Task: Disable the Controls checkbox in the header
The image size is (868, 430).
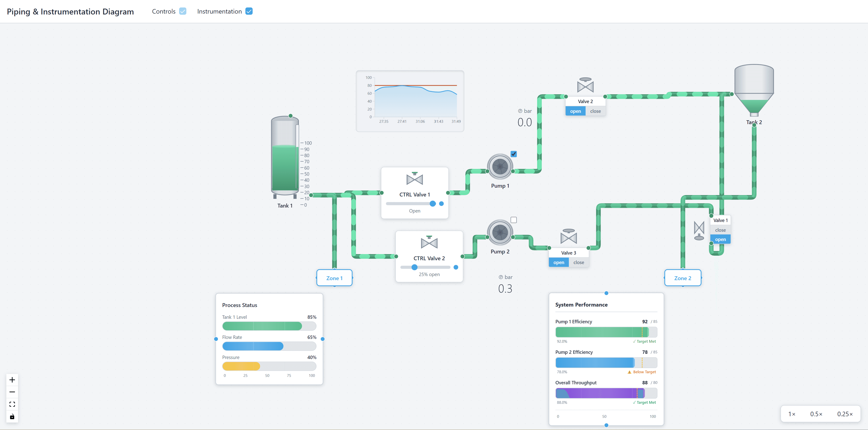Action: tap(182, 11)
